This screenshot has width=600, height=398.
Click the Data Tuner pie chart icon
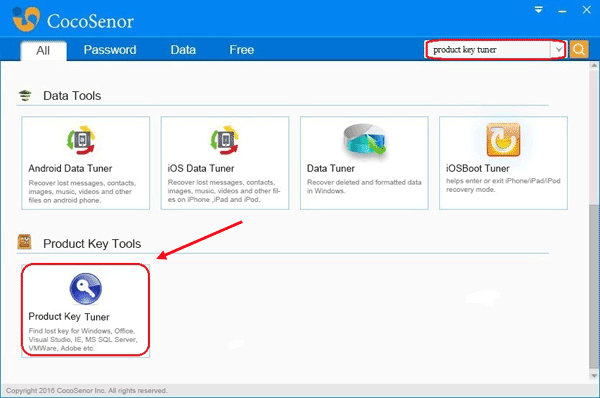point(365,140)
